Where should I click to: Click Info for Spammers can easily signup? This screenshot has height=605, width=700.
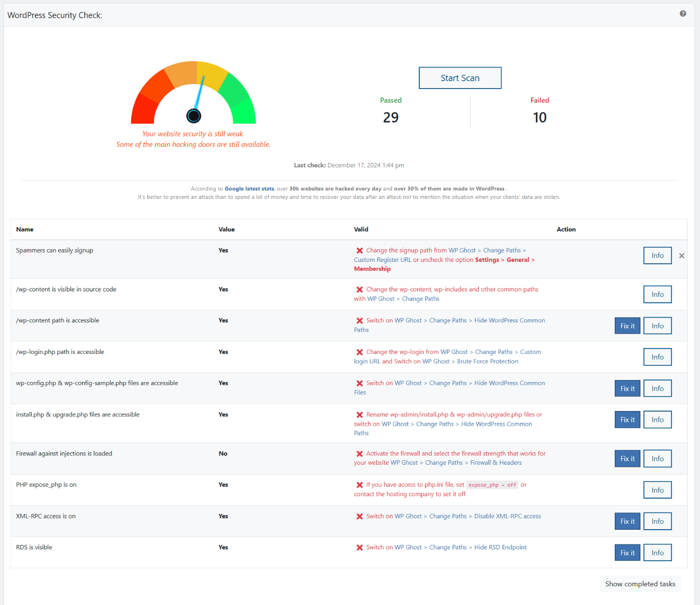click(657, 255)
